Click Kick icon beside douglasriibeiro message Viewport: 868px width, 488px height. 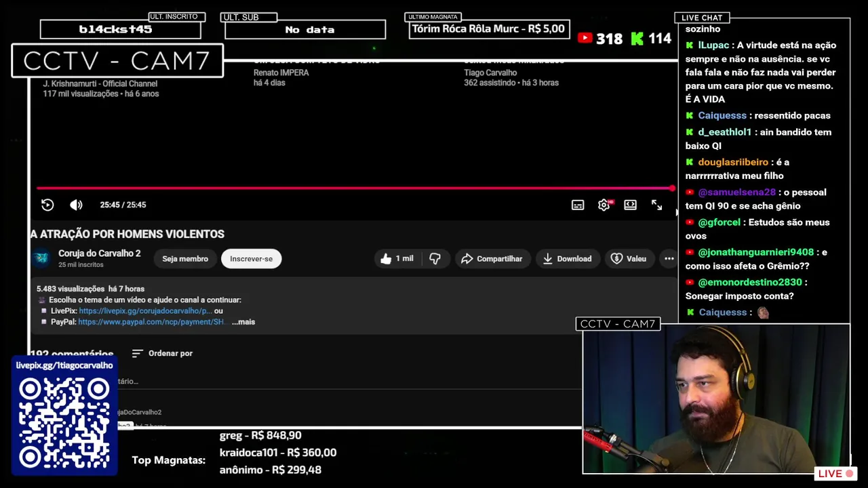pyautogui.click(x=690, y=163)
